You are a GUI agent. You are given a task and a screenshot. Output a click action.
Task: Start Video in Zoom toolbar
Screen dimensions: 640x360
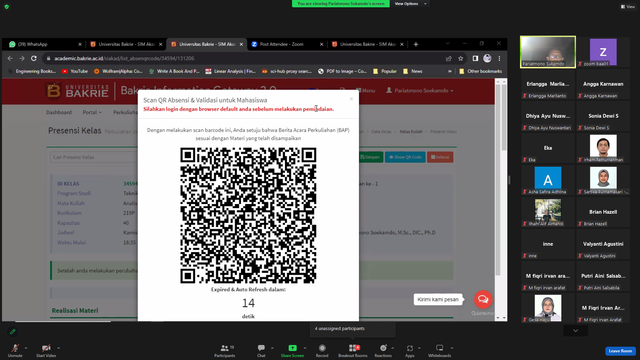point(46,350)
